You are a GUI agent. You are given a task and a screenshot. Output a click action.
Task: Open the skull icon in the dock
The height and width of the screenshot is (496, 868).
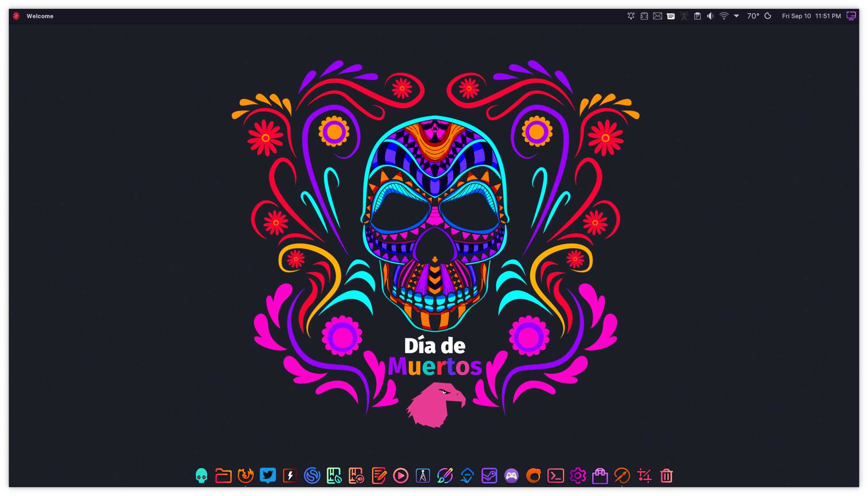click(201, 476)
